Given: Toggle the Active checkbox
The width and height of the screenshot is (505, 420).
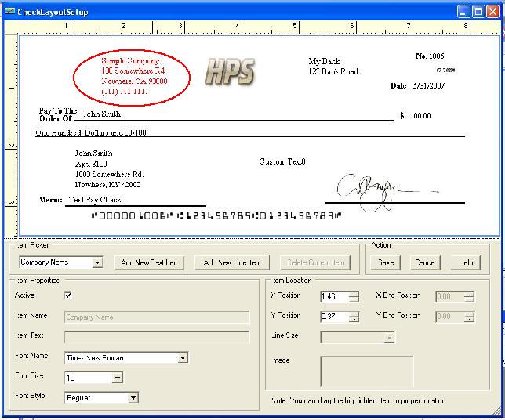Looking at the screenshot, I should click(x=68, y=295).
